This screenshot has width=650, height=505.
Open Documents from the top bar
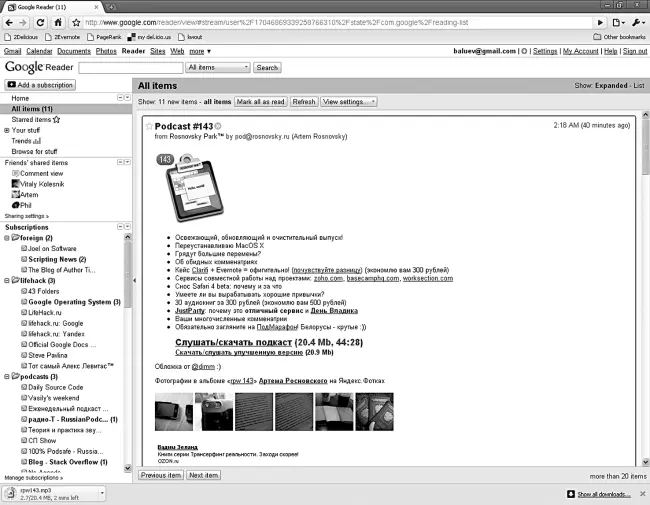coord(74,51)
